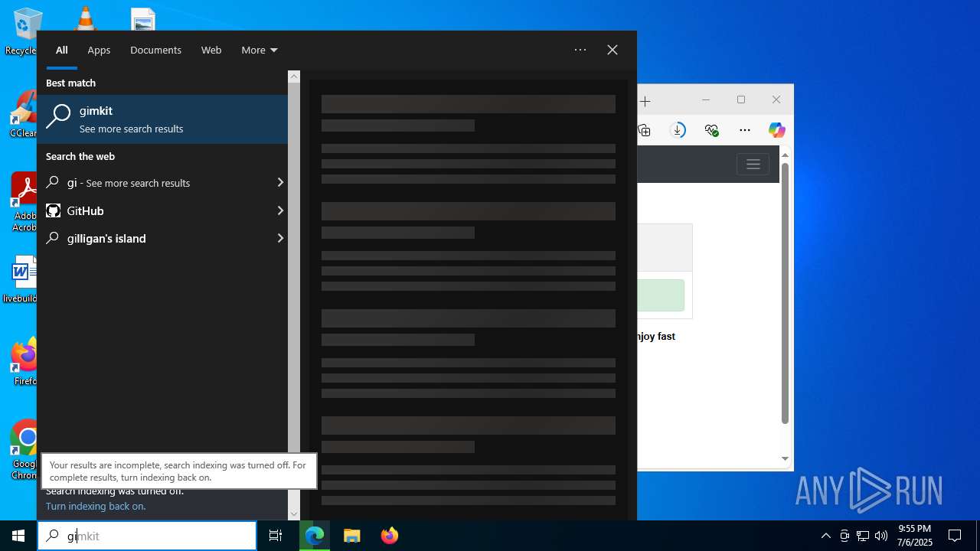Close the search panel
The image size is (980, 551).
pos(612,50)
